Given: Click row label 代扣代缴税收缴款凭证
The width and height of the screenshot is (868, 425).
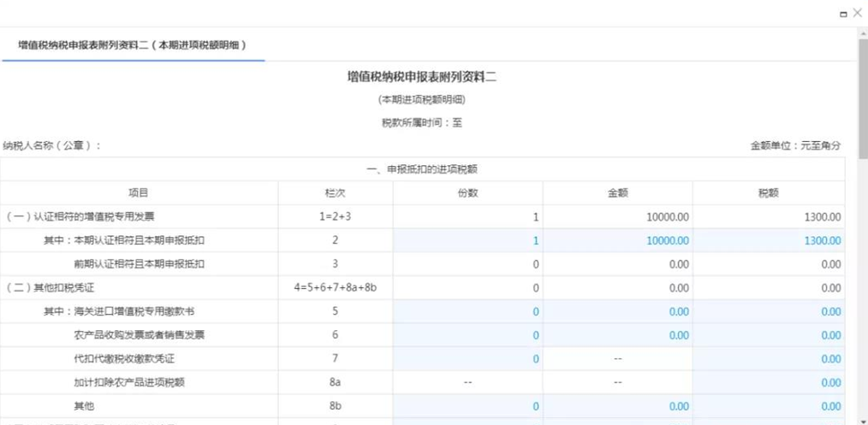Looking at the screenshot, I should pos(124,359).
